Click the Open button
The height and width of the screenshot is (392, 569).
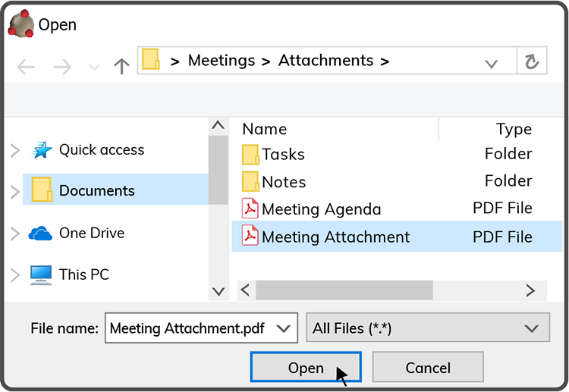tap(305, 368)
